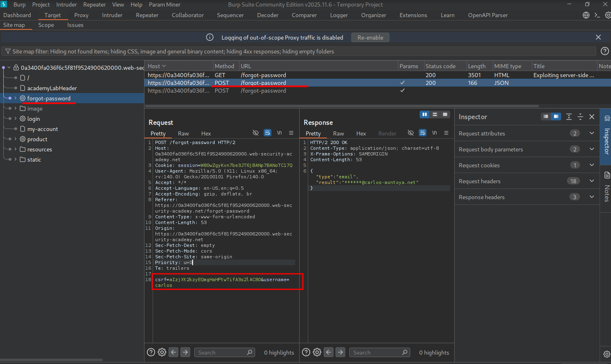Image resolution: width=611 pixels, height=364 pixels.
Task: Toggle show newline characters in Response
Action: pyautogui.click(x=435, y=133)
